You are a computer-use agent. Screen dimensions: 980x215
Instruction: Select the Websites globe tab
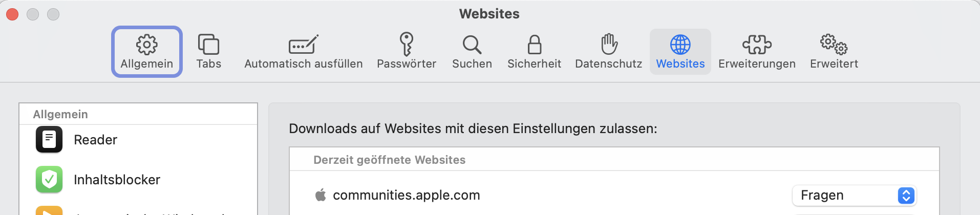pyautogui.click(x=680, y=52)
